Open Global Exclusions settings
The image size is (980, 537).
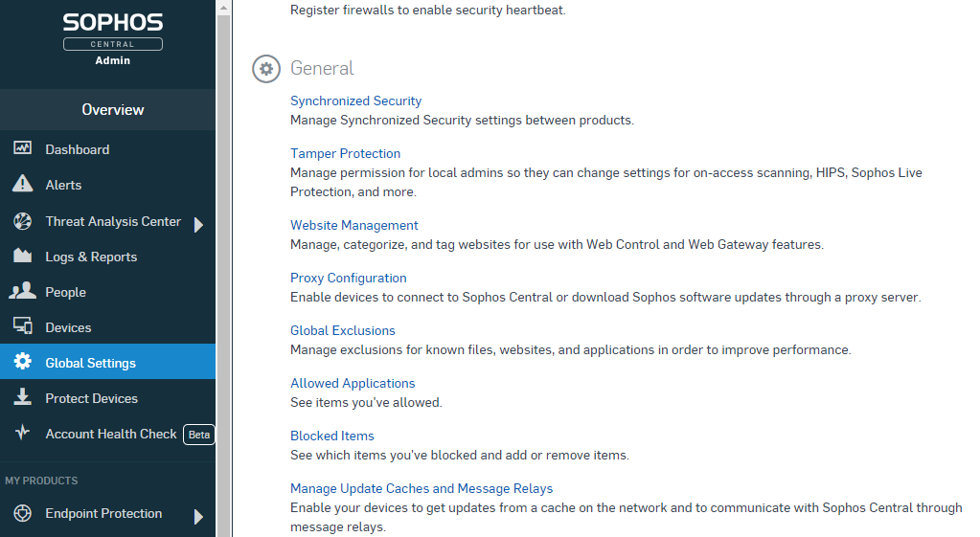(x=342, y=330)
